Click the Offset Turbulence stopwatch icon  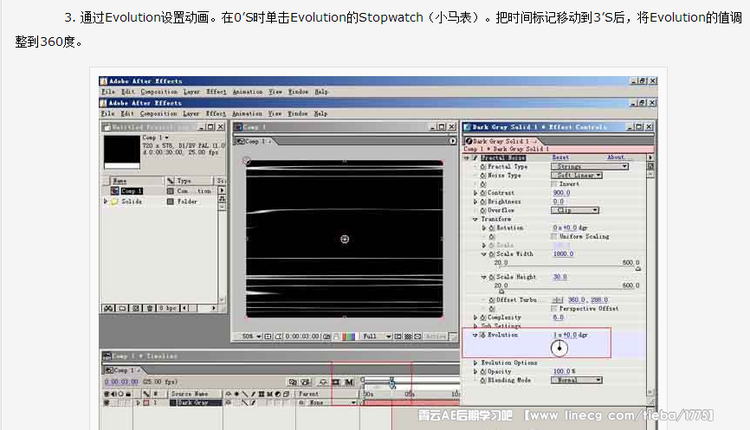click(x=492, y=300)
